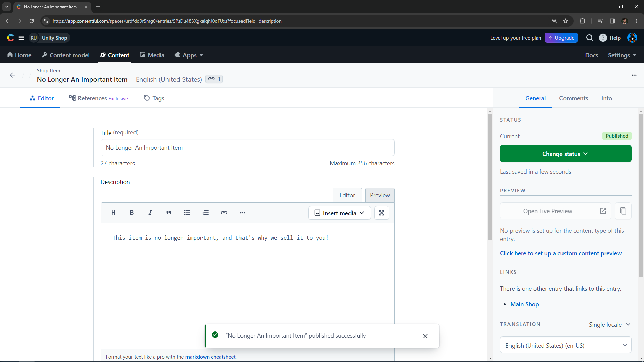Viewport: 644px width, 362px height.
Task: Expand the Insert media dropdown
Action: point(339,213)
